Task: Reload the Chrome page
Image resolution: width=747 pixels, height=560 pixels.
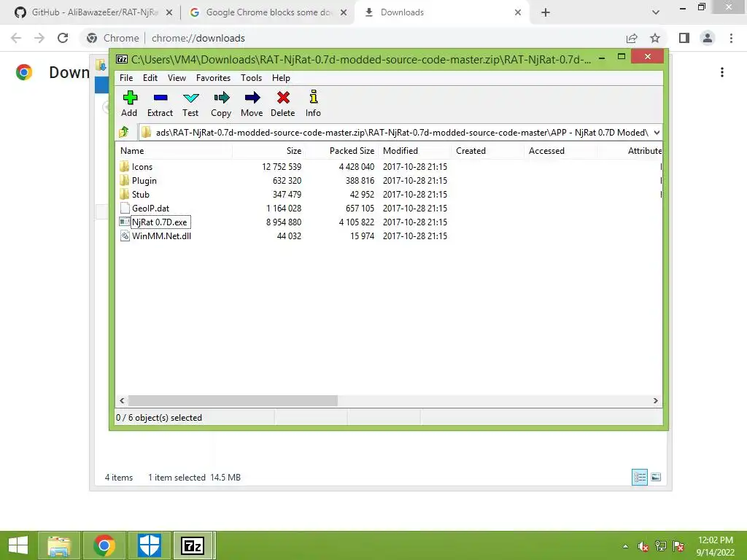Action: 63,38
